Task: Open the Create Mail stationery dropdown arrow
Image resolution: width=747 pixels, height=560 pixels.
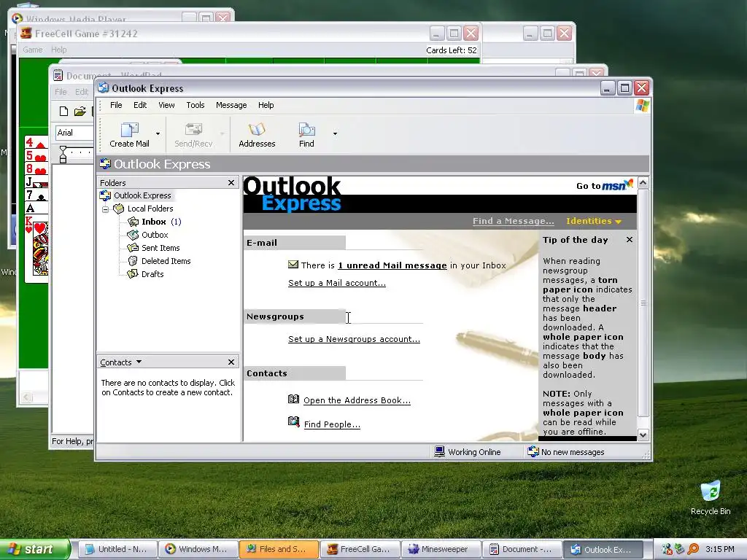Action: tap(158, 134)
